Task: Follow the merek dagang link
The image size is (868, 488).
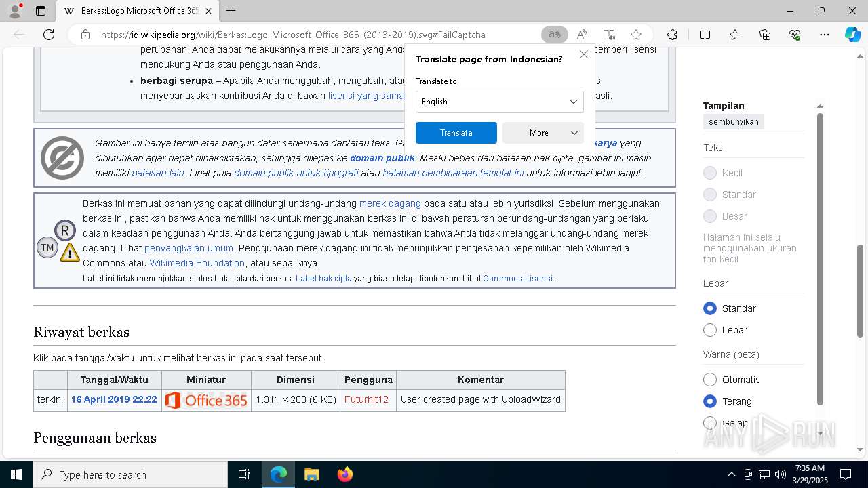Action: [390, 203]
